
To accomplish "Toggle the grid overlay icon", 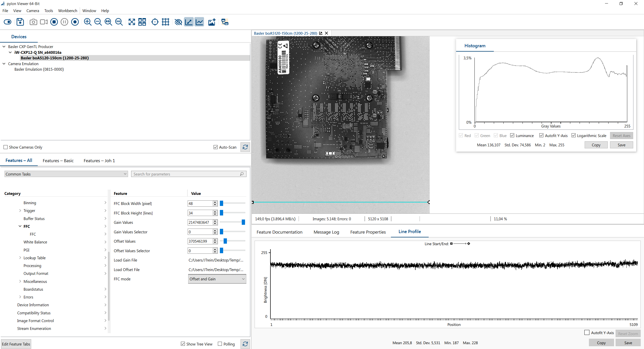I will point(166,22).
